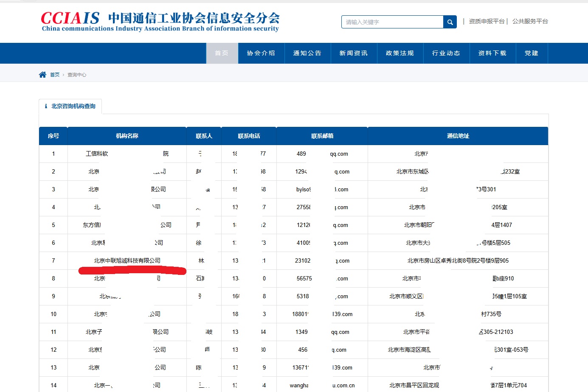Select the highlighted 首页 tab
The image size is (588, 392).
(x=222, y=53)
